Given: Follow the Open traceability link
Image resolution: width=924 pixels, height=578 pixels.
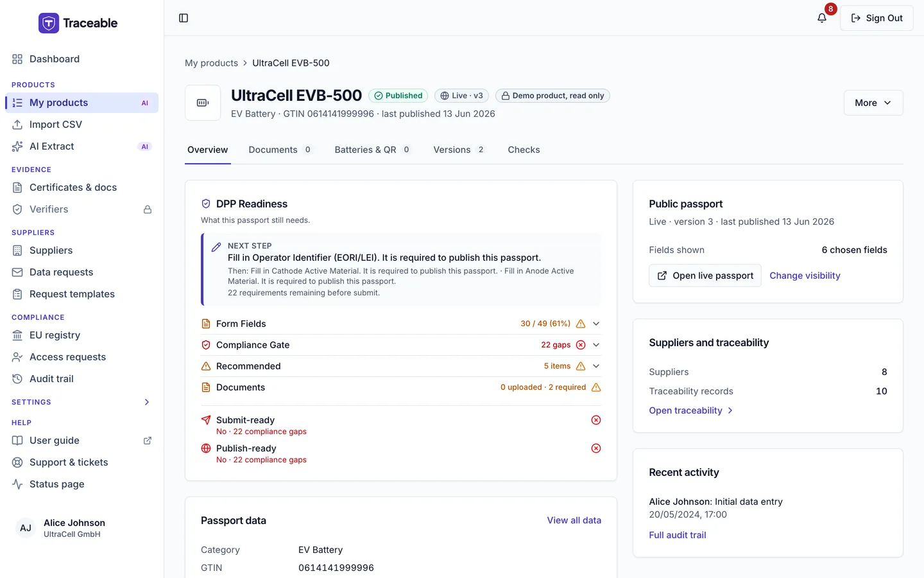Looking at the screenshot, I should click(x=691, y=410).
